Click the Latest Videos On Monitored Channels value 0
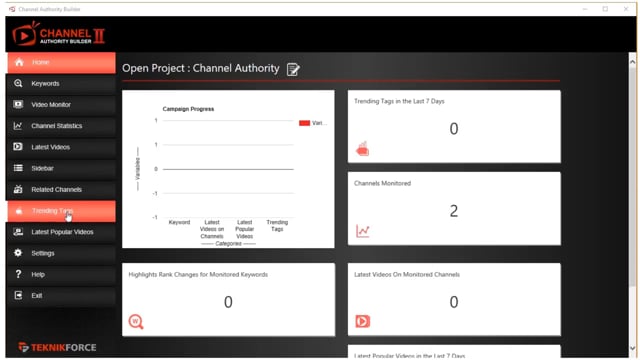Screen dimensions: 640x360 (454, 302)
